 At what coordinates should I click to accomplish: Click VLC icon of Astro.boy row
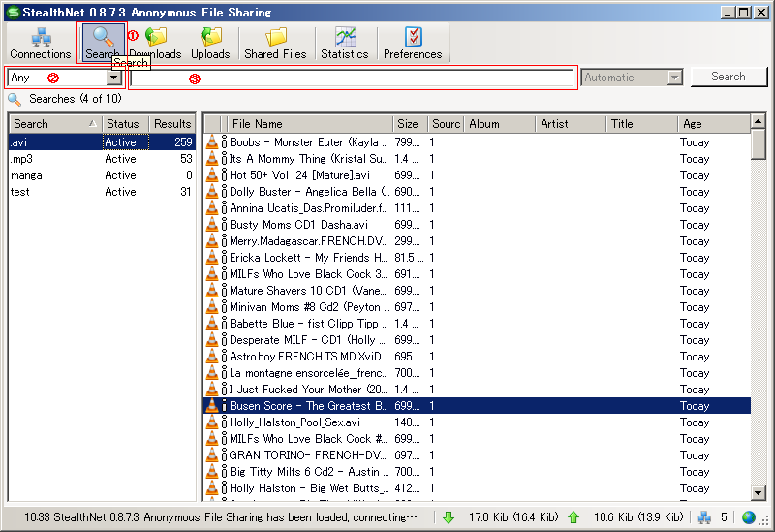point(212,356)
